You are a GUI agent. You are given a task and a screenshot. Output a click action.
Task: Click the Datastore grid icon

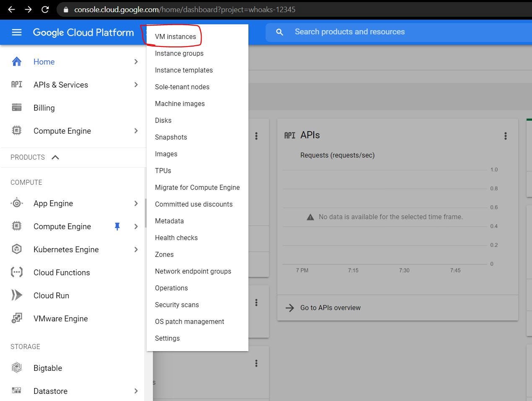click(17, 391)
